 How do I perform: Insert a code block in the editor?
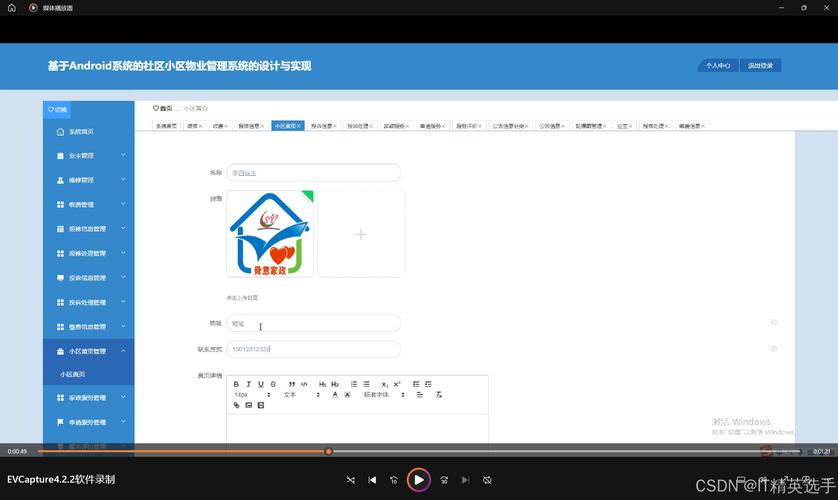tap(304, 384)
